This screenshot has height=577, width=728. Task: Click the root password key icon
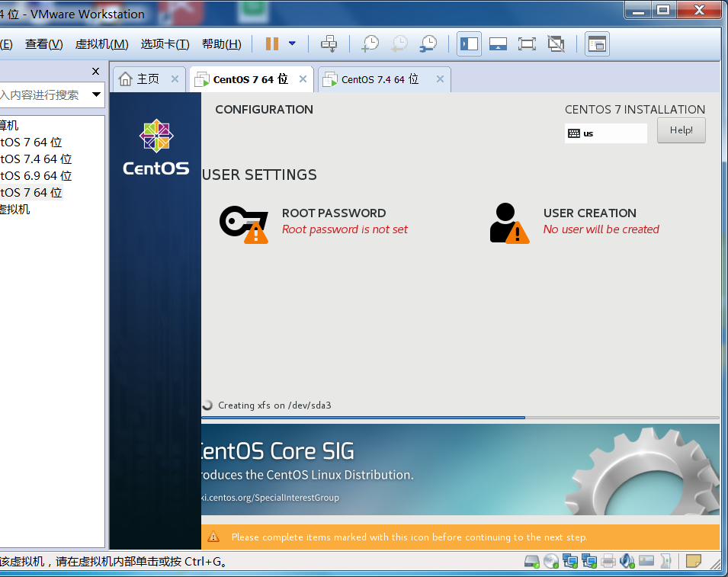tap(244, 224)
